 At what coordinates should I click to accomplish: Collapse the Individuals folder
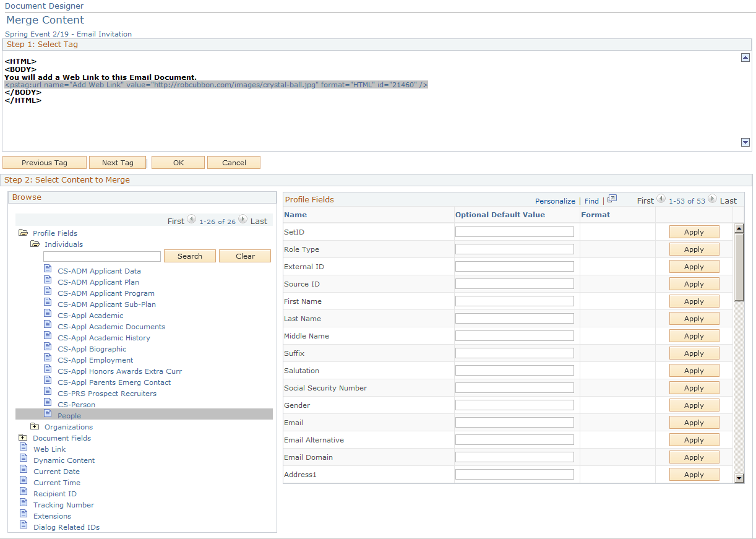point(35,244)
